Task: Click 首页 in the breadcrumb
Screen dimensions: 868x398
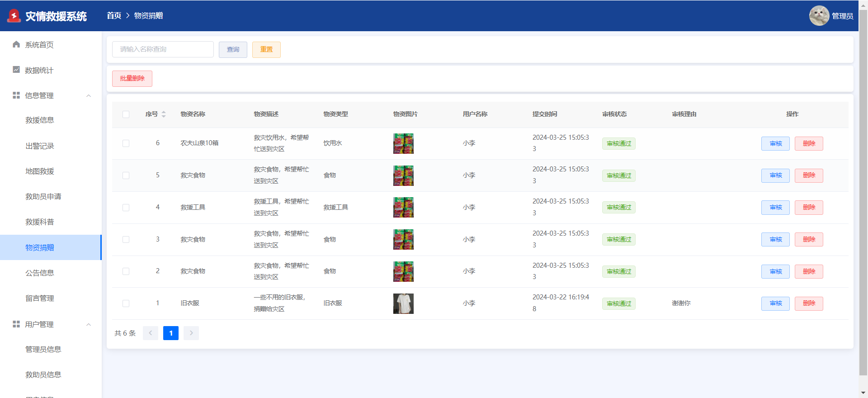Action: point(114,15)
